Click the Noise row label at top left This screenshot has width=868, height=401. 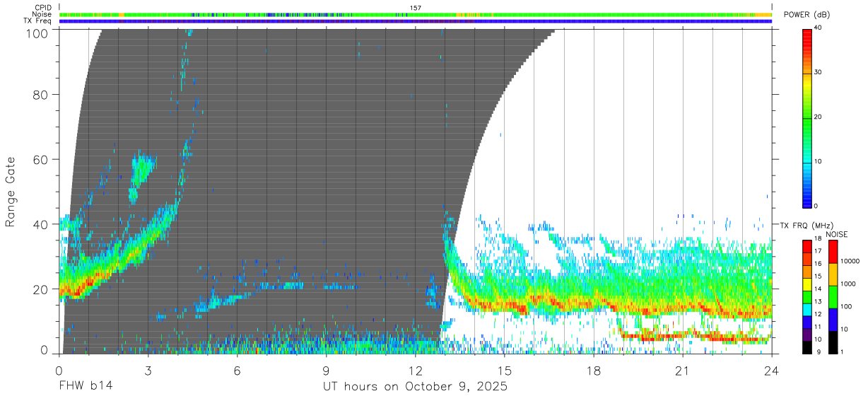tap(42, 14)
